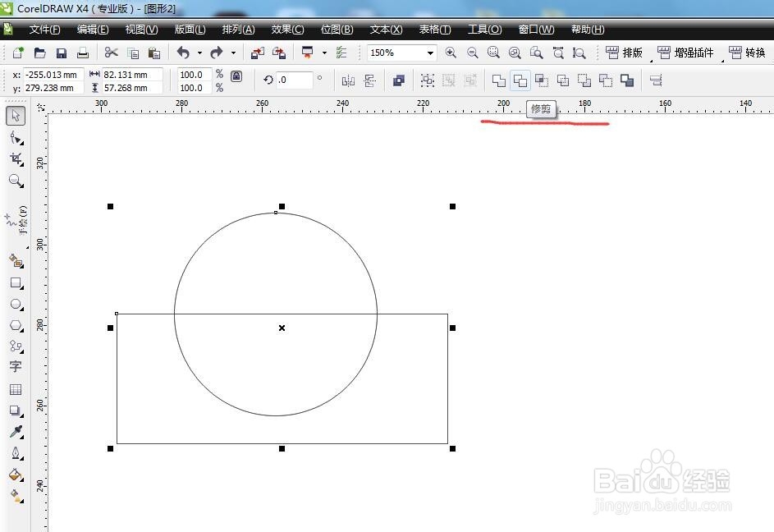This screenshot has width=774, height=532.
Task: Click the 排版 toolbar button
Action: (x=625, y=53)
